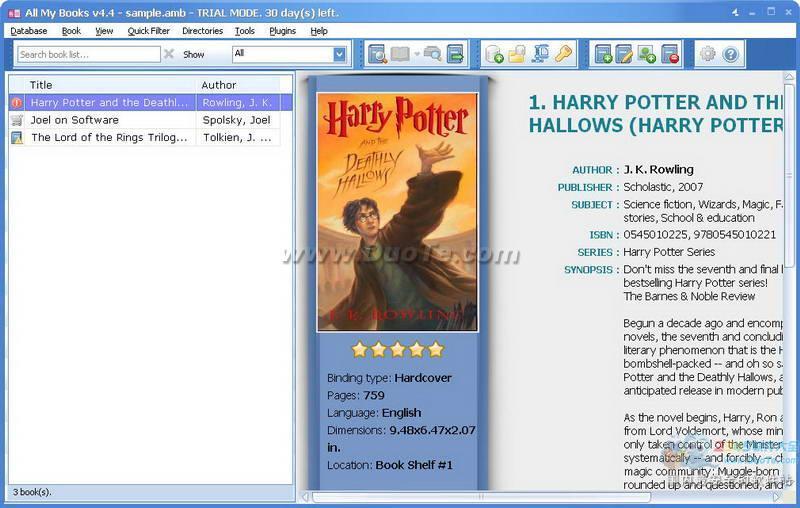Click the add cover image icon
Screen dimensions: 800x508
647,54
